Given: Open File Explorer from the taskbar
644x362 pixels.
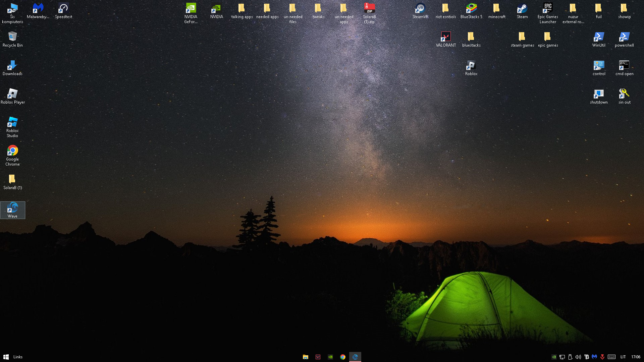Looking at the screenshot, I should (x=305, y=357).
